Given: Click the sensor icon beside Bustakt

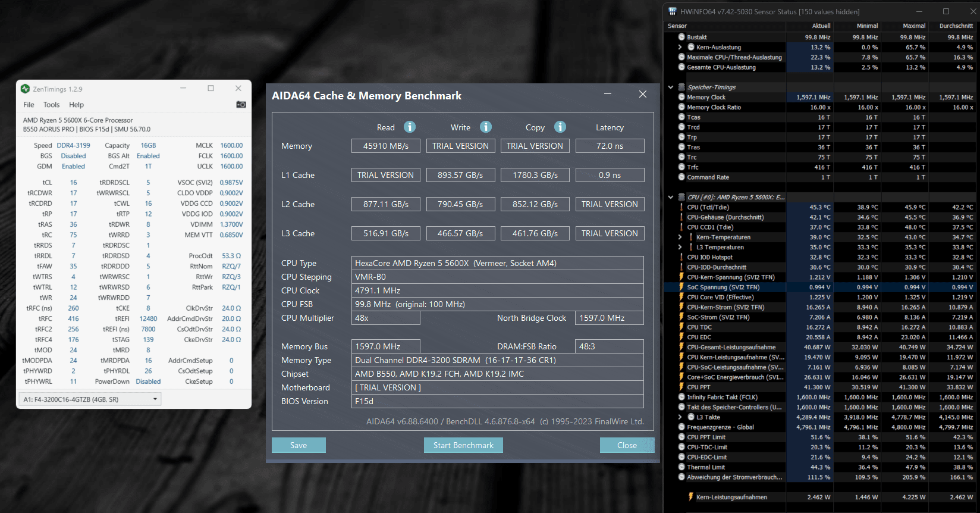Looking at the screenshot, I should (x=681, y=37).
